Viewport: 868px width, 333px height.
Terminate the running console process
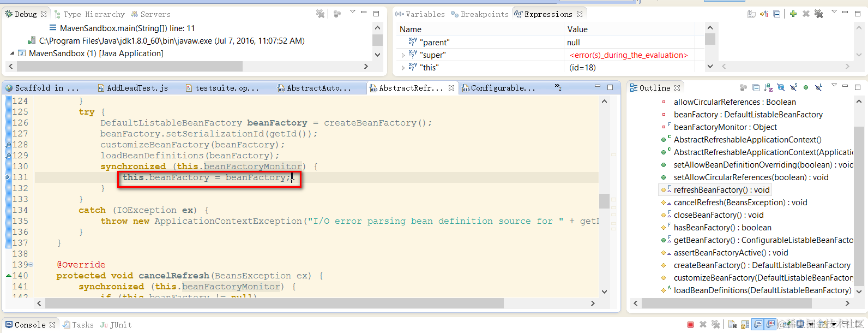pos(690,325)
